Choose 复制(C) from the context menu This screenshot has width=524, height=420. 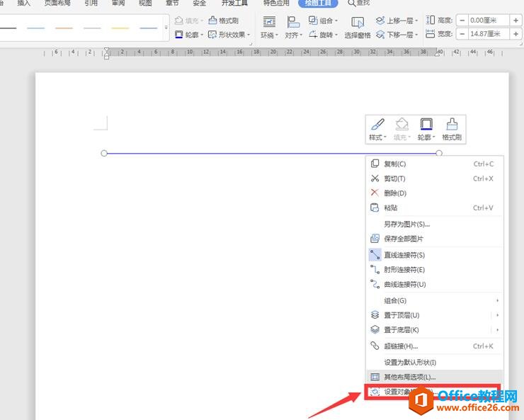(x=395, y=164)
